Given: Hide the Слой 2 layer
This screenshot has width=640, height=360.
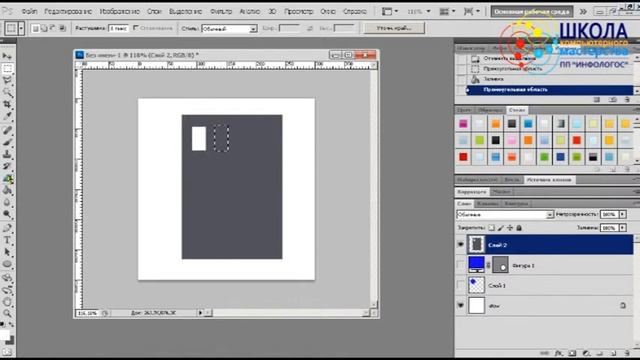Looking at the screenshot, I should (461, 244).
